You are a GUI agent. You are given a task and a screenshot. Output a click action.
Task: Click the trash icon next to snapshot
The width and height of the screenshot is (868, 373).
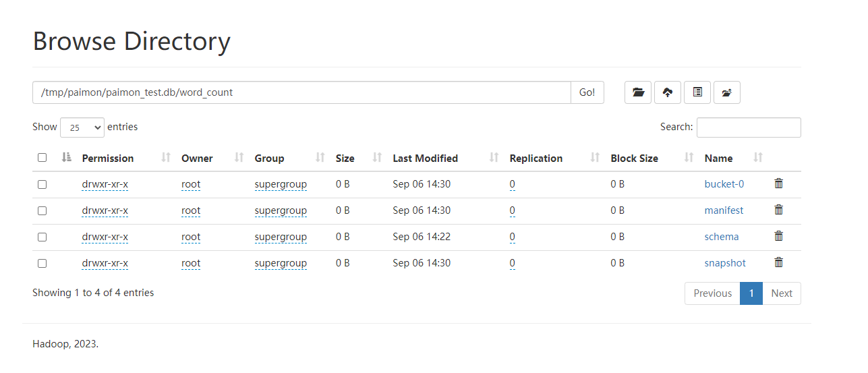778,262
